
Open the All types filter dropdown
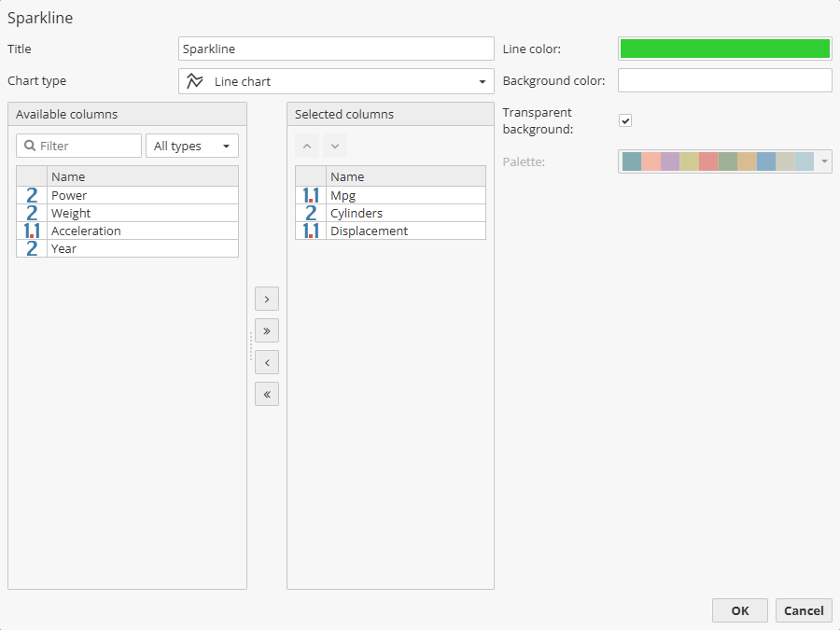[224, 146]
